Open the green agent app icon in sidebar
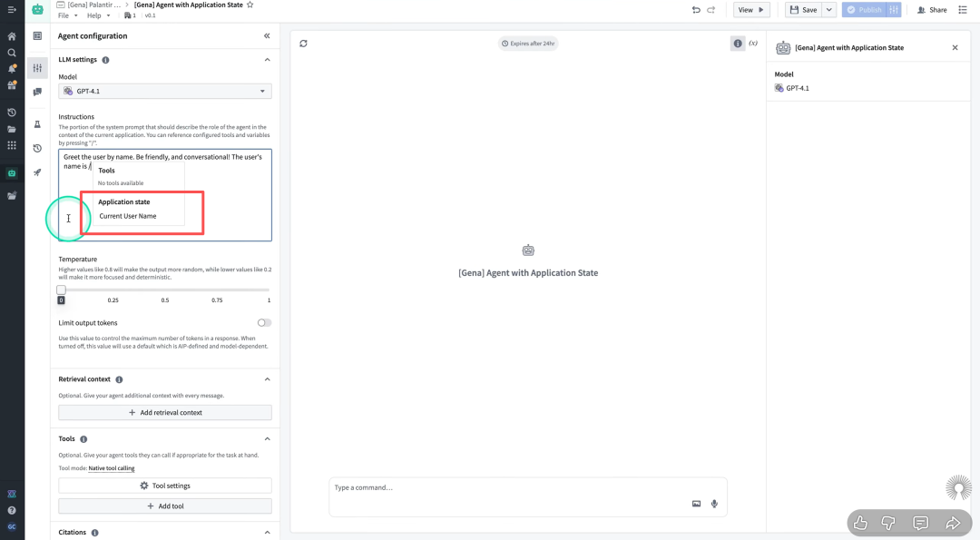Screen dimensions: 980x540 [11, 173]
